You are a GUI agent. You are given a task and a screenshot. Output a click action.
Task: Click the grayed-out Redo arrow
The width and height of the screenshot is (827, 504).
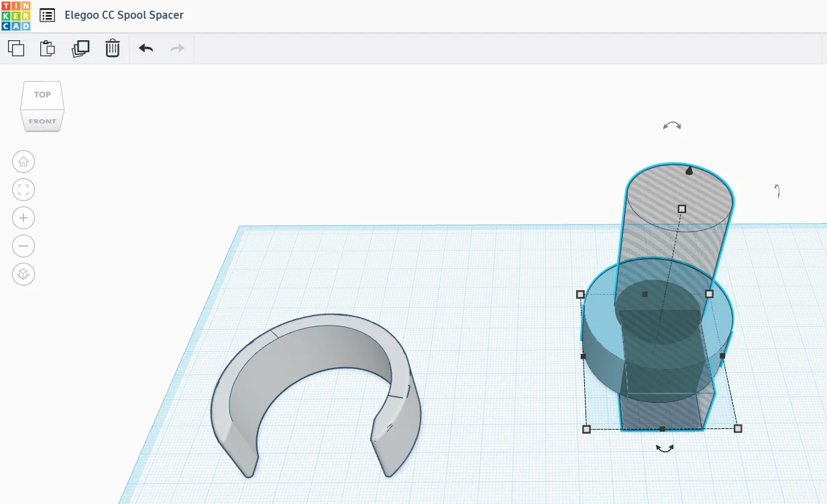point(177,48)
